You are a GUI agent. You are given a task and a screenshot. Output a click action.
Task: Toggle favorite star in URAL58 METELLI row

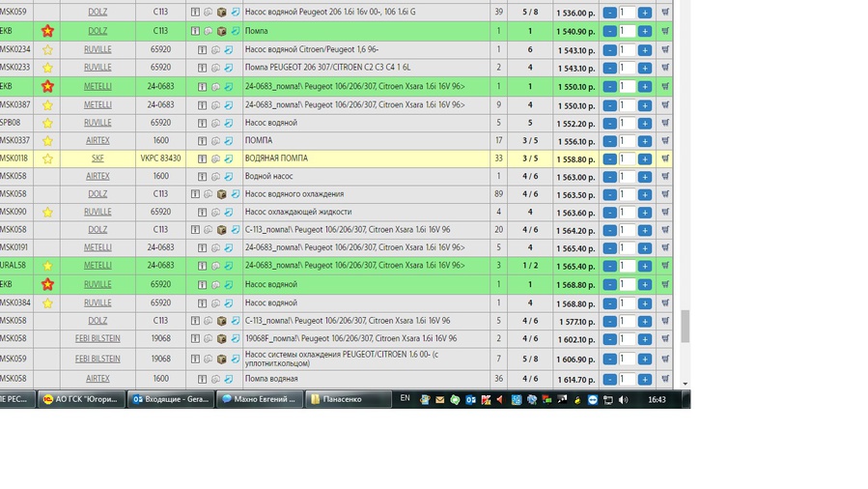pos(47,266)
